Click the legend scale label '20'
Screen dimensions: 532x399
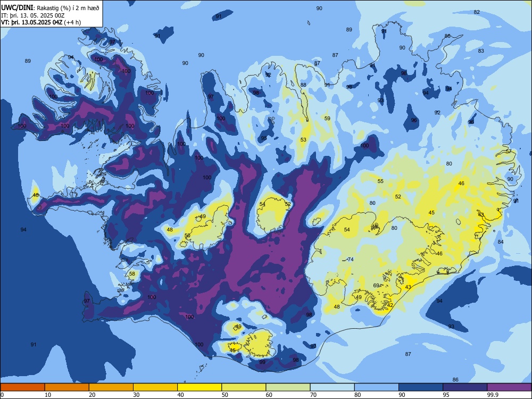[x=92, y=395]
